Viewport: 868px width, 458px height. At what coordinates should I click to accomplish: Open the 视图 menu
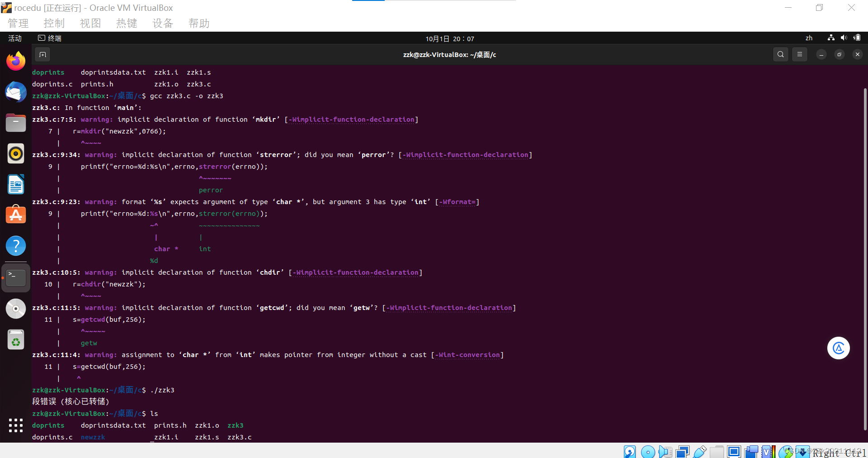[x=90, y=23]
